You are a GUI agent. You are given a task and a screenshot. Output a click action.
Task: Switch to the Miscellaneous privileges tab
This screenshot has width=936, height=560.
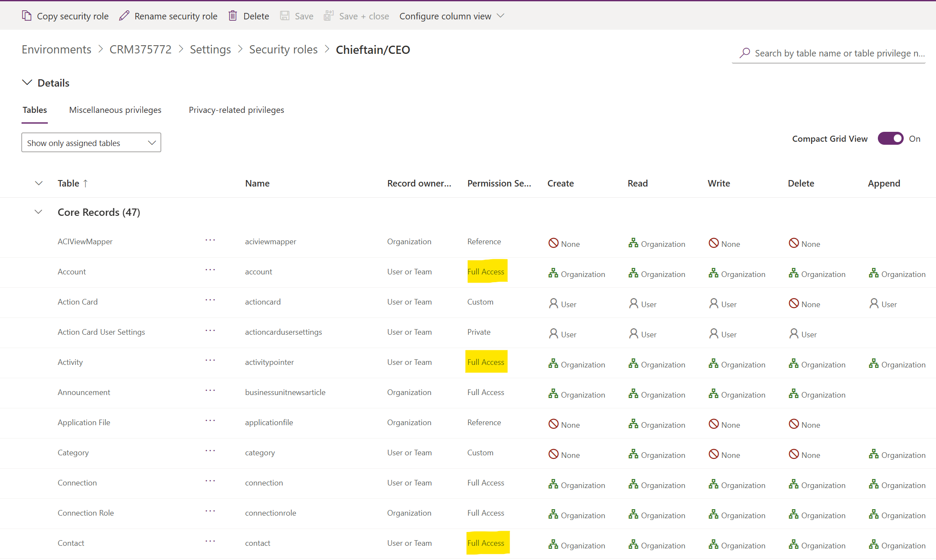(x=115, y=110)
